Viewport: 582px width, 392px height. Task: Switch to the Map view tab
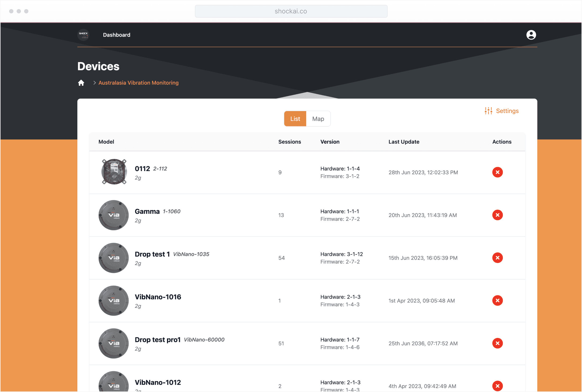(318, 119)
